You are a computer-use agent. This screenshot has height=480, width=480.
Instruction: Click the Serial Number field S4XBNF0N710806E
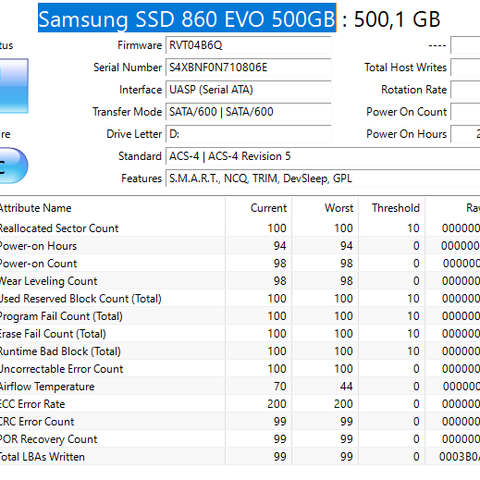248,67
